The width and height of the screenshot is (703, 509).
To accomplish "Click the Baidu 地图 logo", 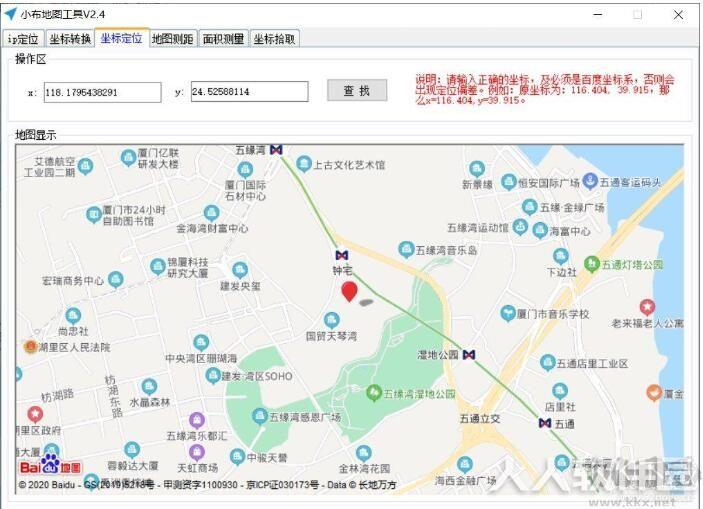I will [50, 465].
